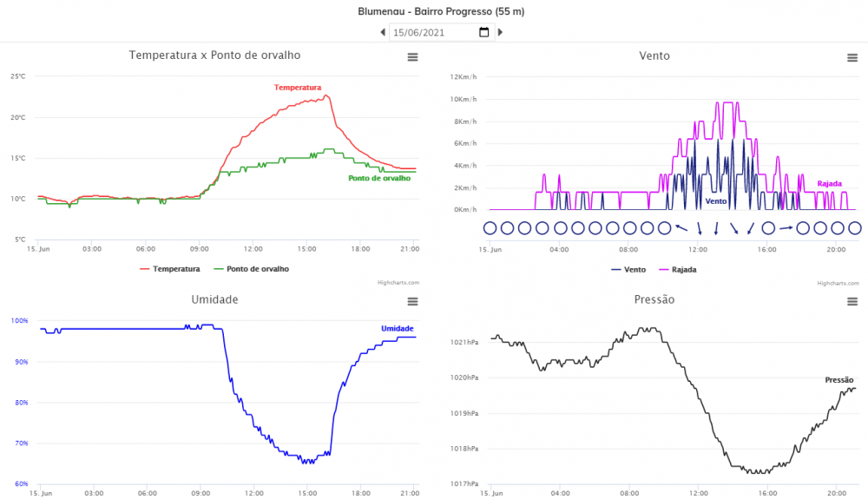Go to previous day using left arrow

[383, 32]
